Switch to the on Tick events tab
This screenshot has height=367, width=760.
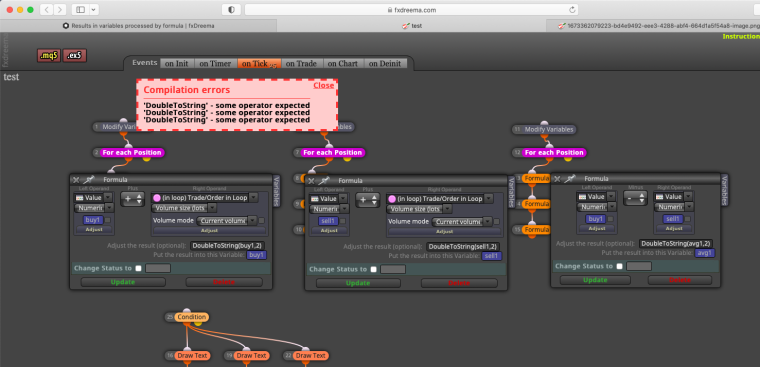259,64
